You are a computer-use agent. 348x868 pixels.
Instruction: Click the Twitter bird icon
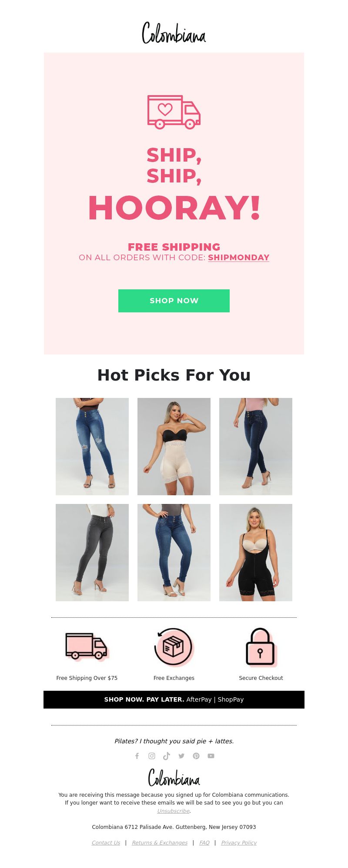[181, 756]
